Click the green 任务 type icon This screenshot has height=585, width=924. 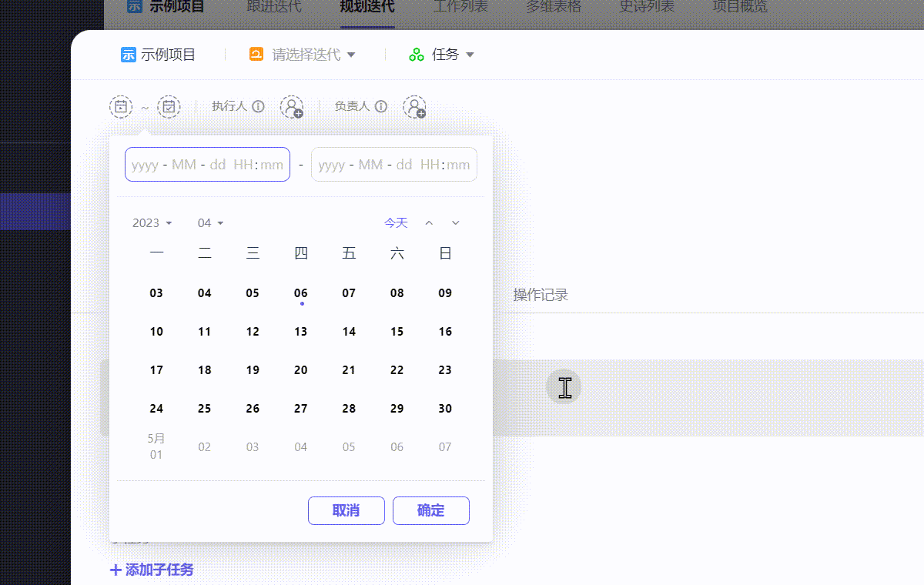click(417, 55)
